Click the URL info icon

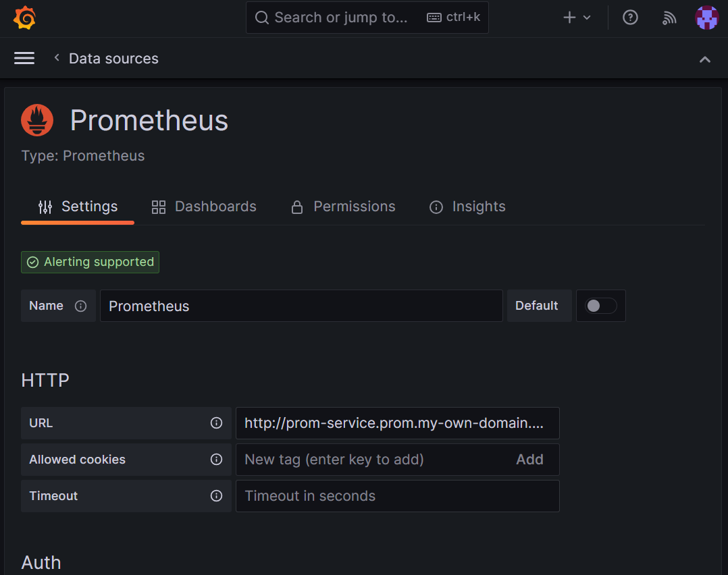click(x=216, y=423)
